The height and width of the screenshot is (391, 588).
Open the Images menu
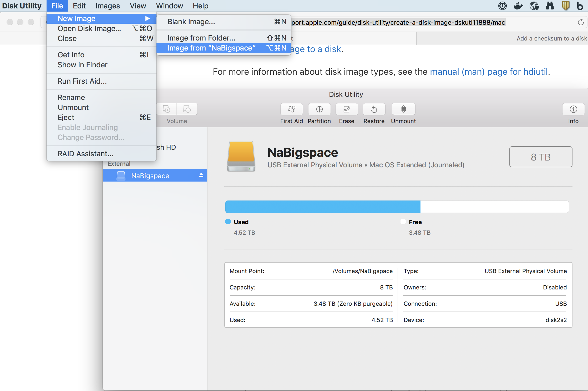108,6
